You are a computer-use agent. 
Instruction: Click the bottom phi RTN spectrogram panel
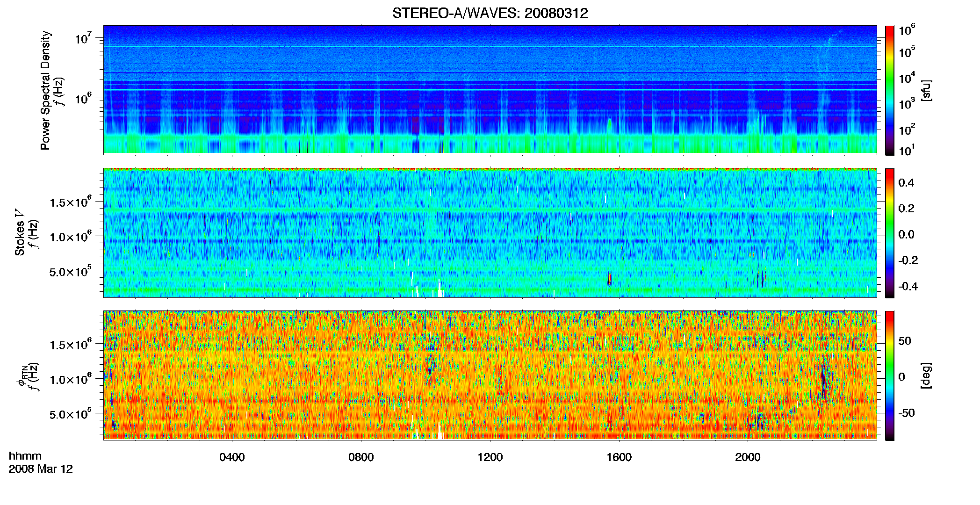pos(490,375)
